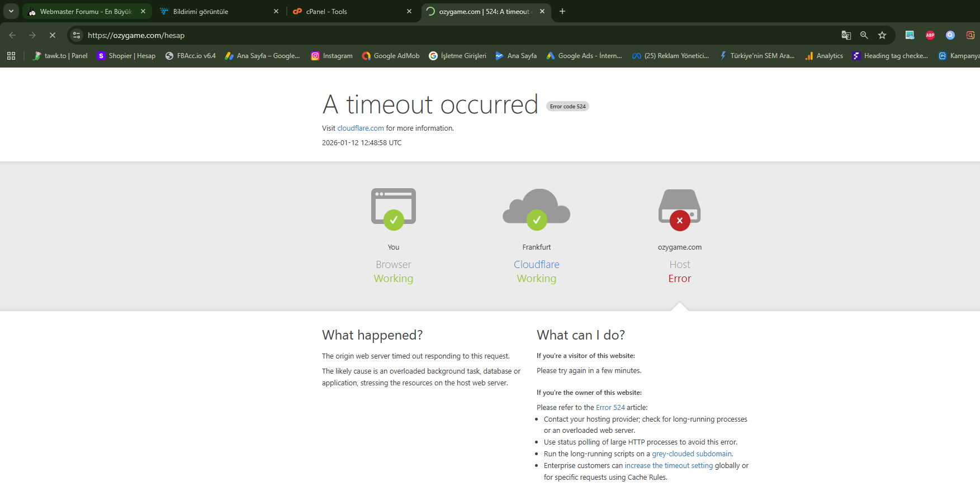View site information for ozygame.com

pos(77,35)
